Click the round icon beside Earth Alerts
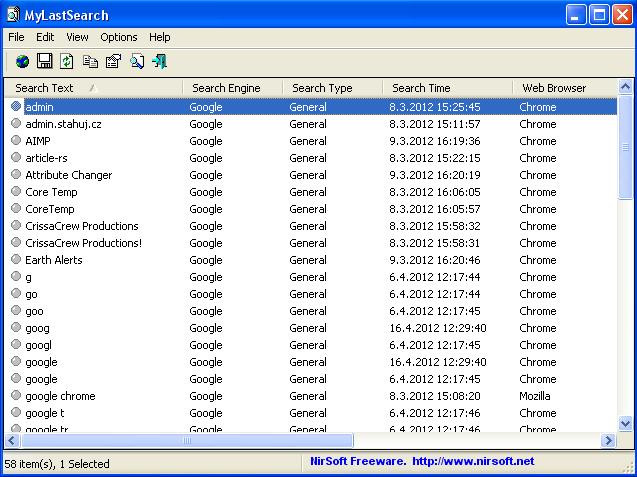Image resolution: width=637 pixels, height=477 pixels. tap(16, 260)
